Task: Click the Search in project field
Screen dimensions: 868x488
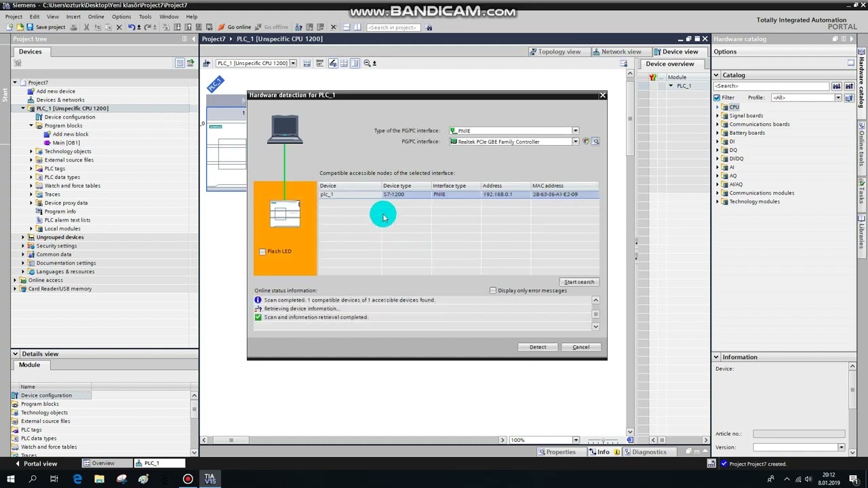Action: pos(393,27)
